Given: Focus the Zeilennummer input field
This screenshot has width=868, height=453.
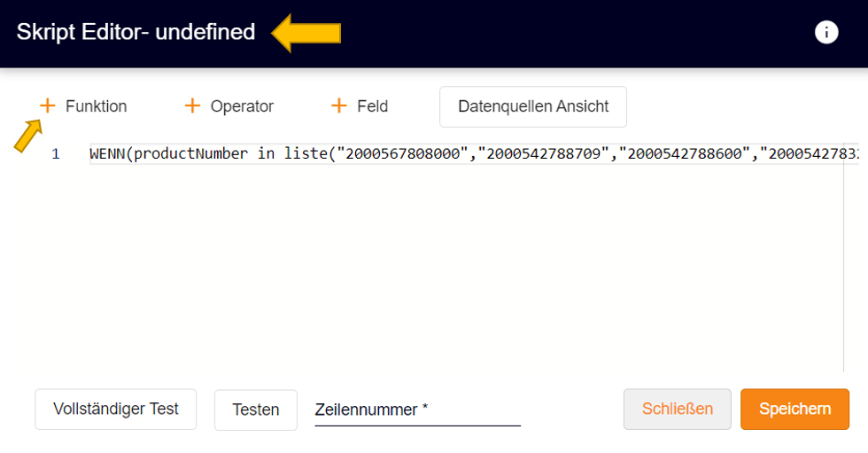Looking at the screenshot, I should point(417,410).
